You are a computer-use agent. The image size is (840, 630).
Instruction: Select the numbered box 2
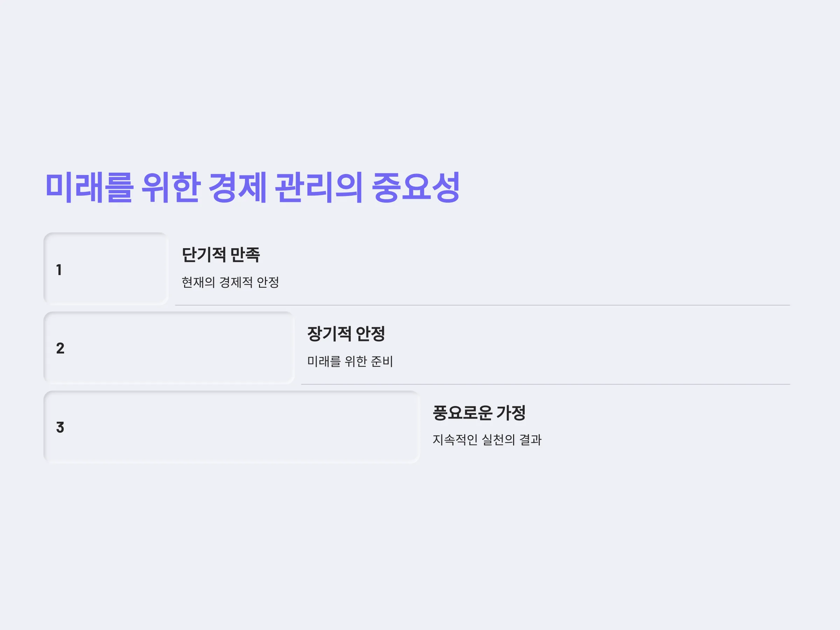click(x=169, y=348)
